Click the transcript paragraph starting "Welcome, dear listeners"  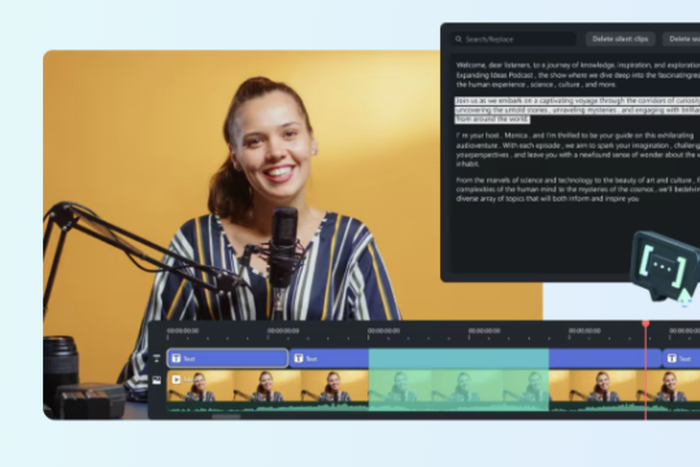pyautogui.click(x=578, y=75)
